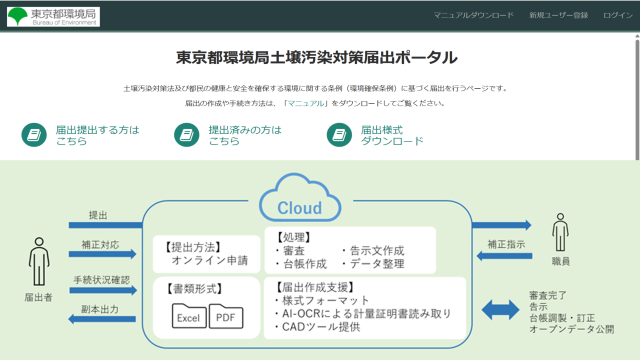Click 台帳作成 text in diagram
Viewport: 640px width, 360px height.
305,264
